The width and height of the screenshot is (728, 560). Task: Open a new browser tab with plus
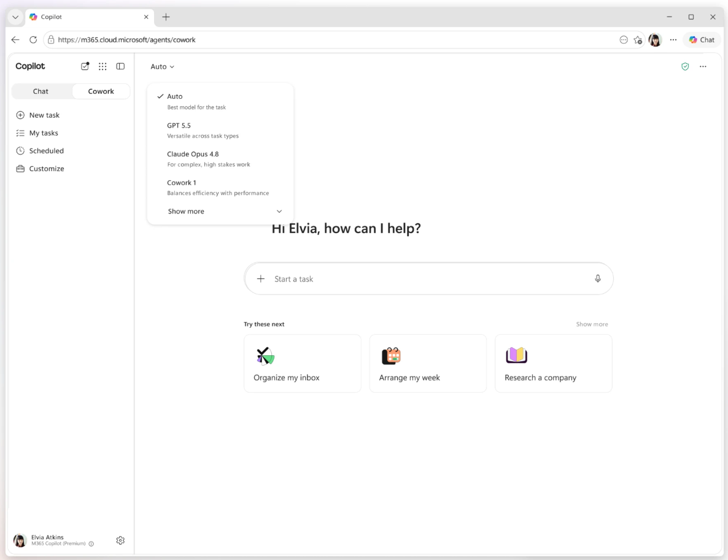point(166,17)
